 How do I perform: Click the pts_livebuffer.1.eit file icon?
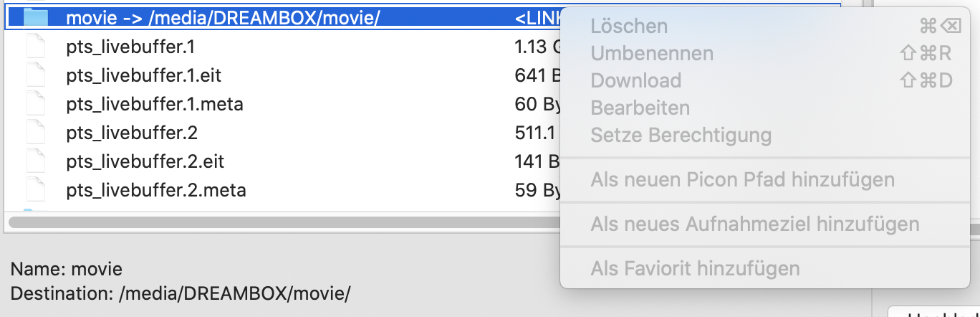point(35,76)
